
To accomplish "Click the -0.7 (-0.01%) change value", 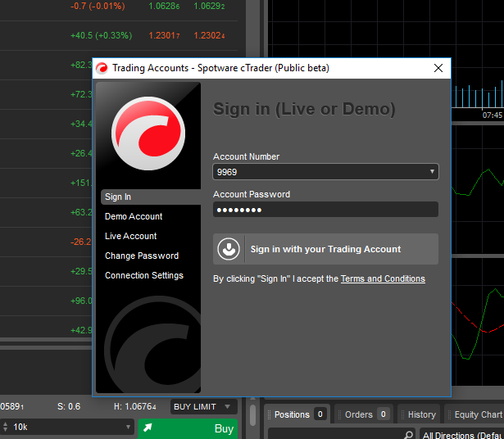I will 98,6.
